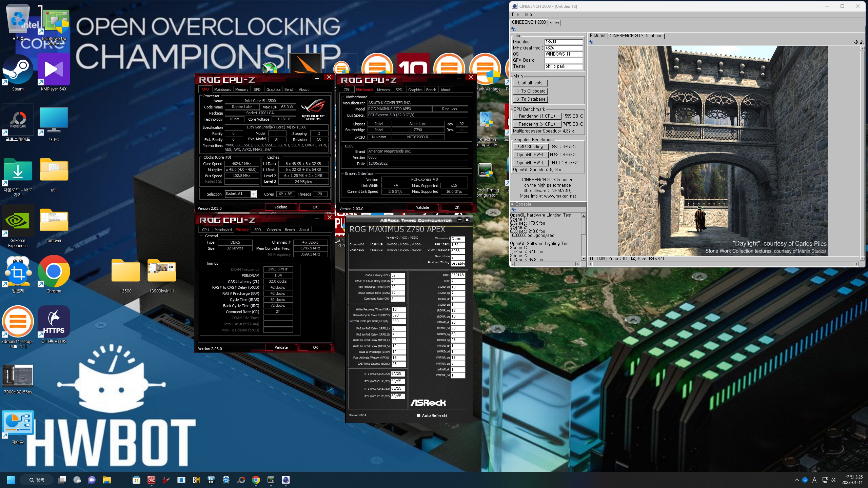
Task: Open About tab in the Memory CPU-Z window
Action: pos(304,230)
